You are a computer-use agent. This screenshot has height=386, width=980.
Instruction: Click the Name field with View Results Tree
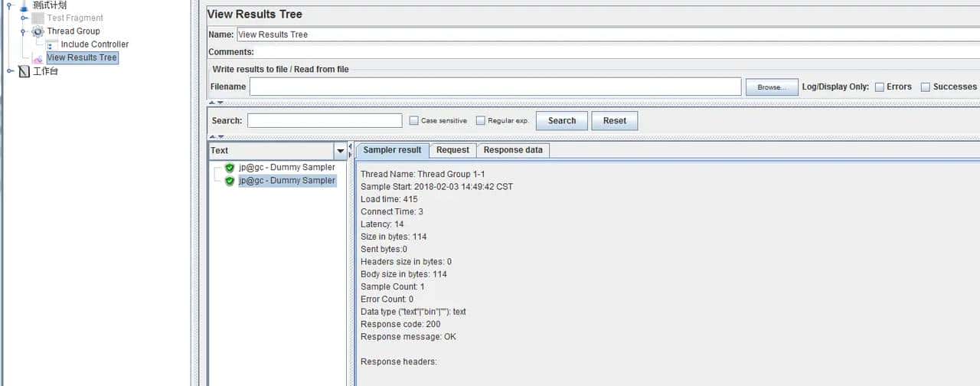[608, 34]
